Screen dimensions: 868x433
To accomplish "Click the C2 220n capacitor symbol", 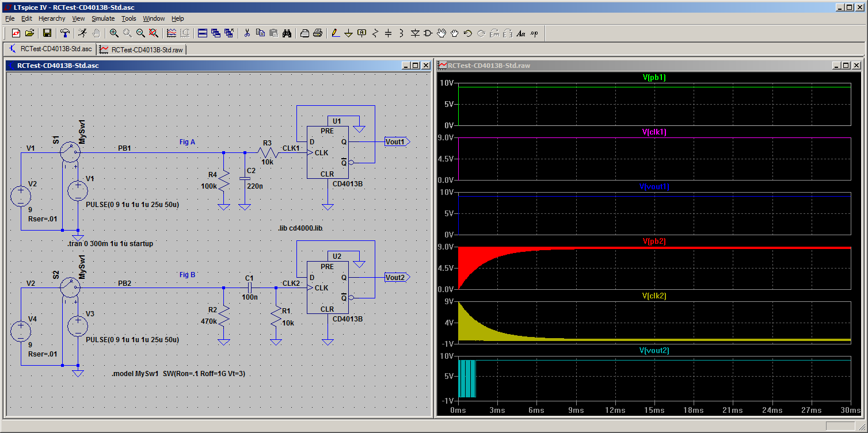I will click(245, 178).
